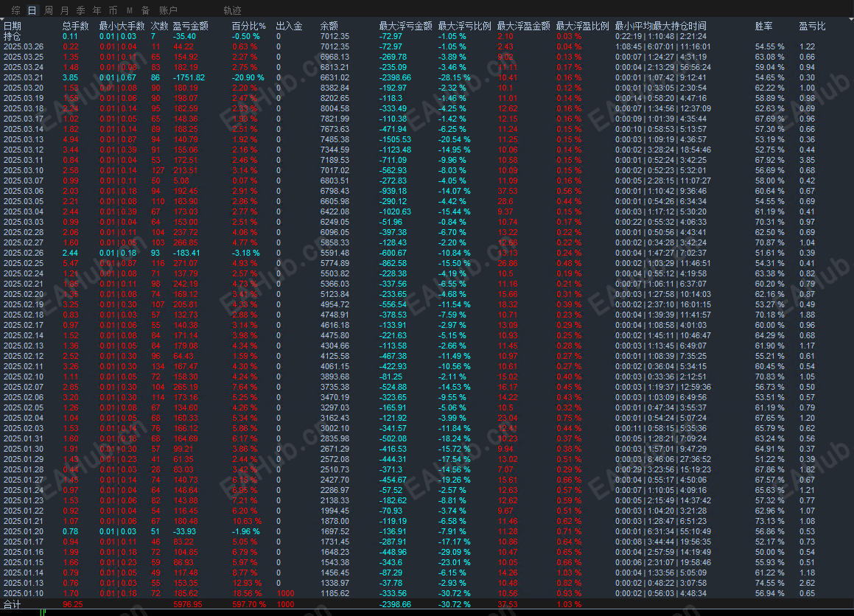This screenshot has height=616, width=854.
Task: Sort by the 次数 column header
Action: 160,26
